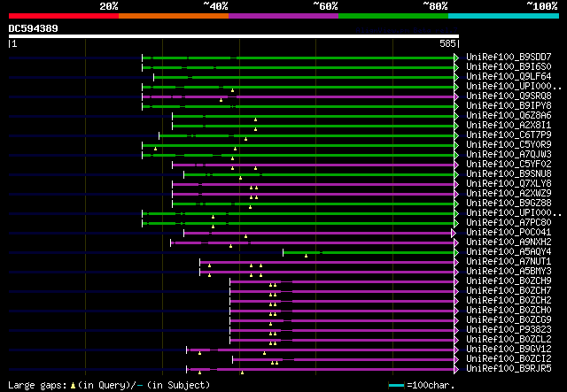567x392 pixels.
Task: Open hit UniRef100_B9I6S0
Action: 509,67
